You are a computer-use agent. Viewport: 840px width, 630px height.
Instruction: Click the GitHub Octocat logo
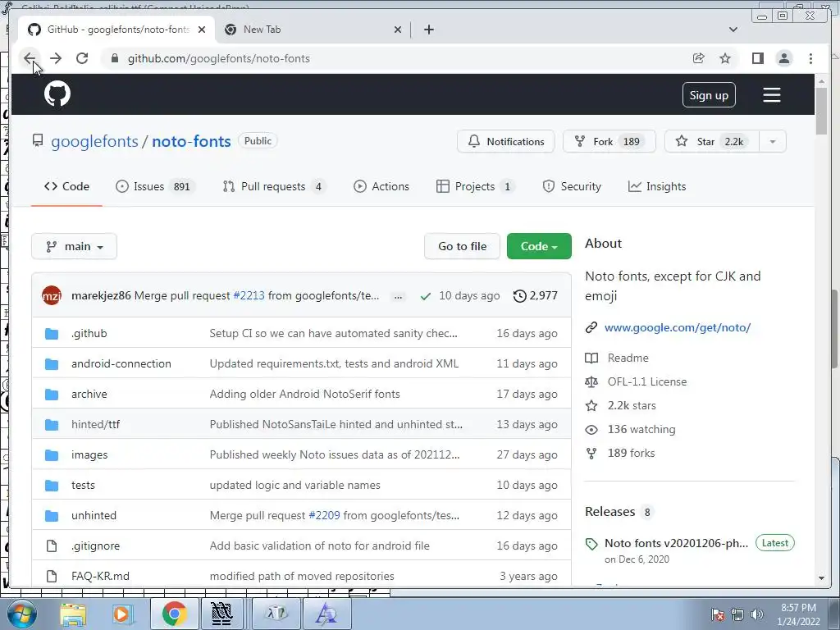click(57, 94)
